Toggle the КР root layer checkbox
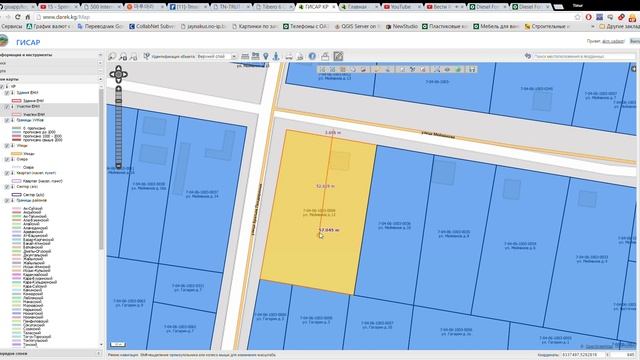The height and width of the screenshot is (360, 640). pos(2,87)
